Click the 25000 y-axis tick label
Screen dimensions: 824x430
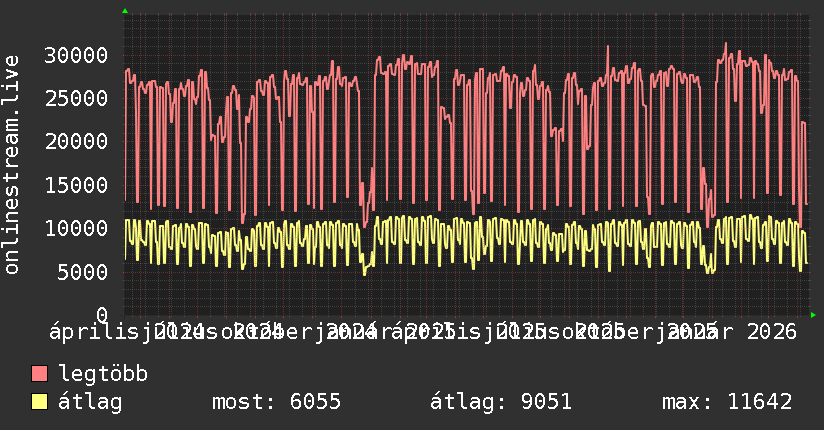pos(76,98)
